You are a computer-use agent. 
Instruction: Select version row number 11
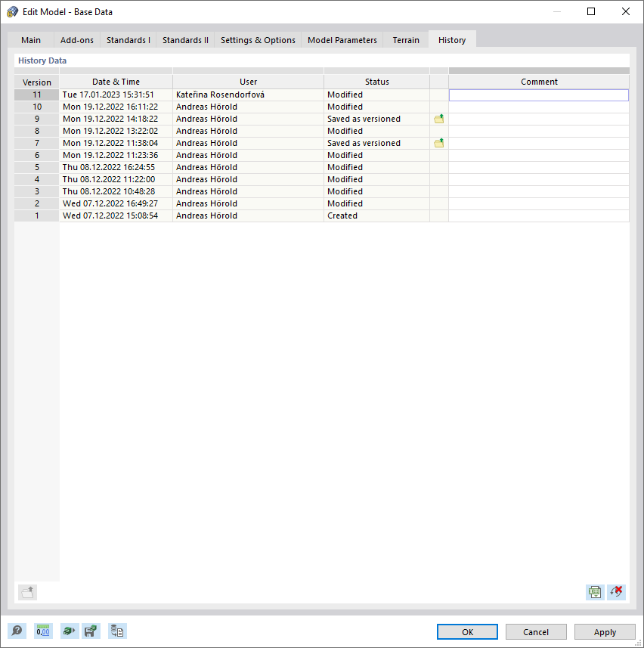[37, 95]
